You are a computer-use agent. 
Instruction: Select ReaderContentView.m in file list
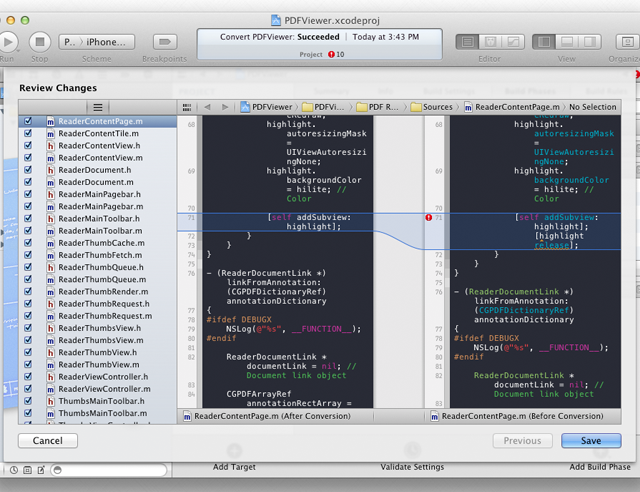(x=100, y=158)
